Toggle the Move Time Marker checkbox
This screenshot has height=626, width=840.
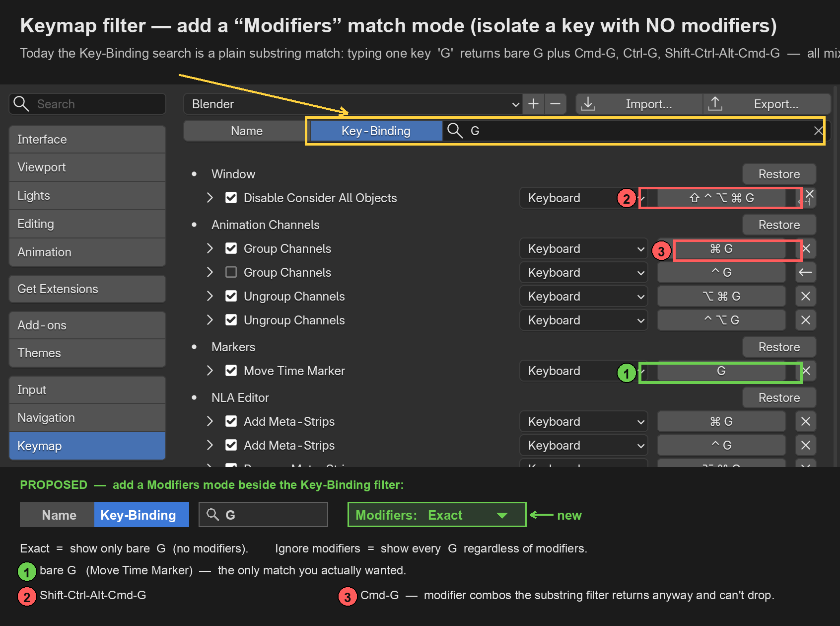point(231,371)
